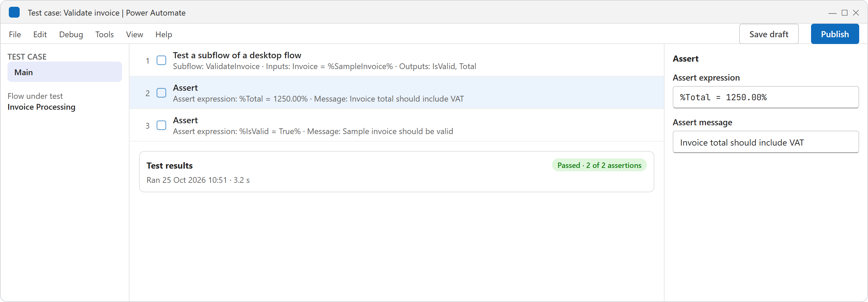Select the Assert step 'Sample invoice should be valid'
Viewport: 868px width, 302px height.
tap(397, 125)
